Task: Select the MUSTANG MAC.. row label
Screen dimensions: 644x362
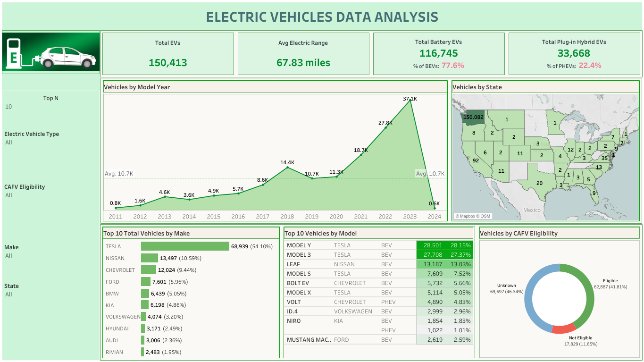Action: pyautogui.click(x=309, y=340)
